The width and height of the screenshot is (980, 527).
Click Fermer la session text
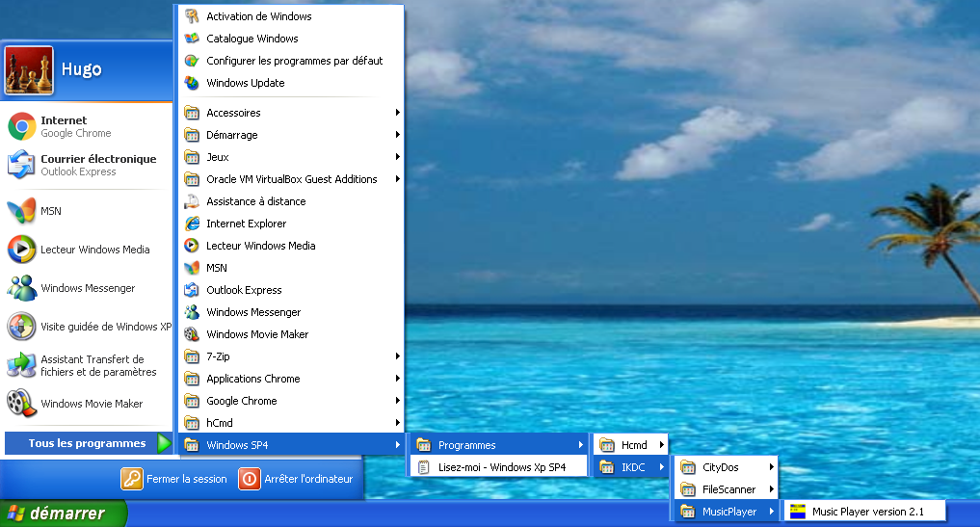pos(186,479)
